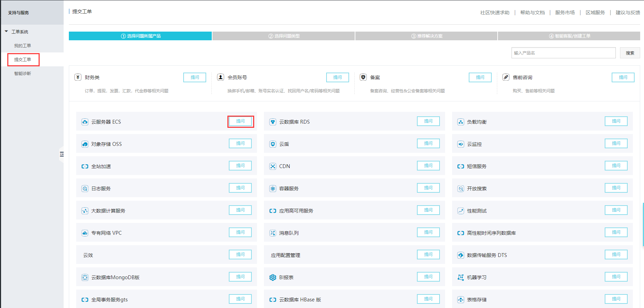Focus the 输入产品名 search field

[x=564, y=53]
